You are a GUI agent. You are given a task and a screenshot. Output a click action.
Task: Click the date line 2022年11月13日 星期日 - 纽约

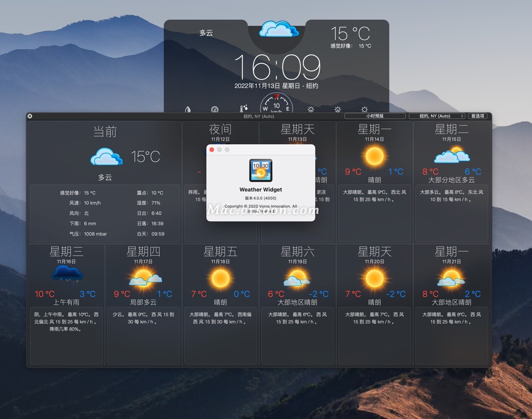(277, 86)
